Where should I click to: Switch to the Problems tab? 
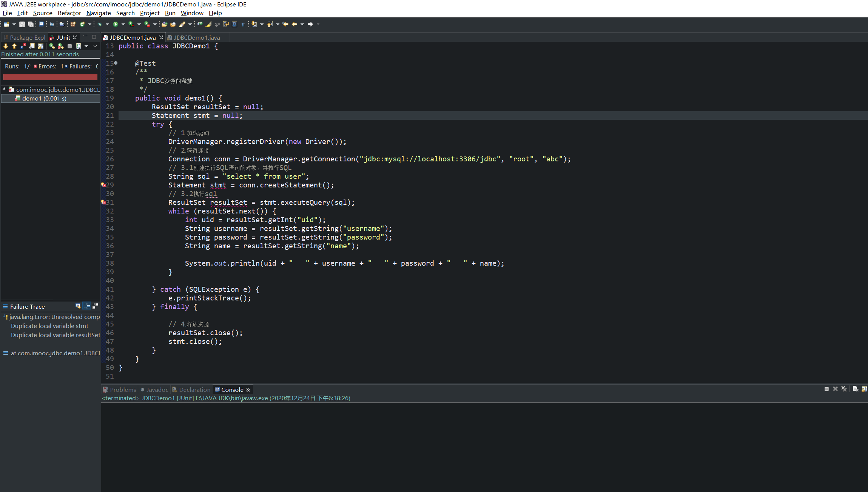point(119,390)
